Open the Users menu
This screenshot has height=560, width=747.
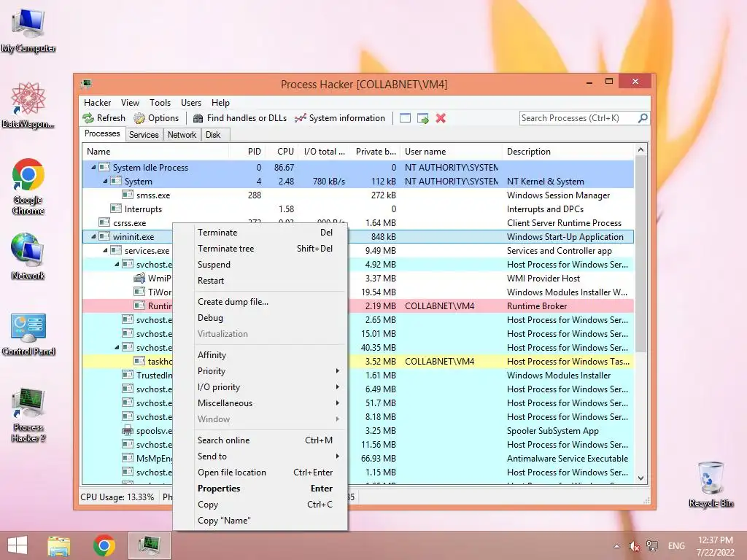pos(191,102)
